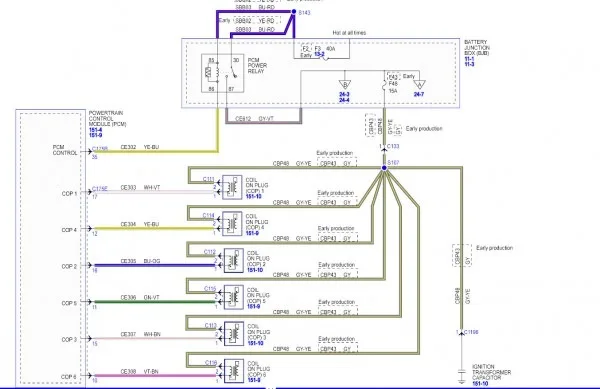Viewport: 600px width, 389px height.
Task: Select wire label CE336 GN-VT
Action: point(140,297)
